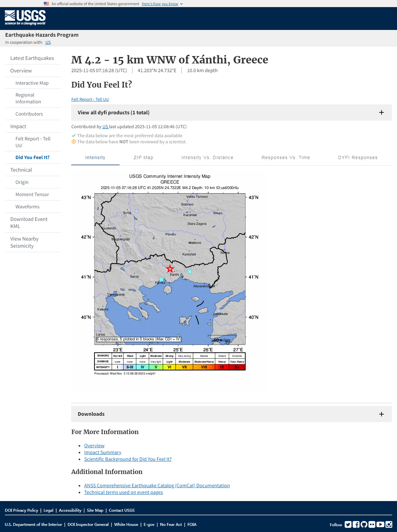
Task: Open the Intensity Vs. Distance tab
Action: 207,157
